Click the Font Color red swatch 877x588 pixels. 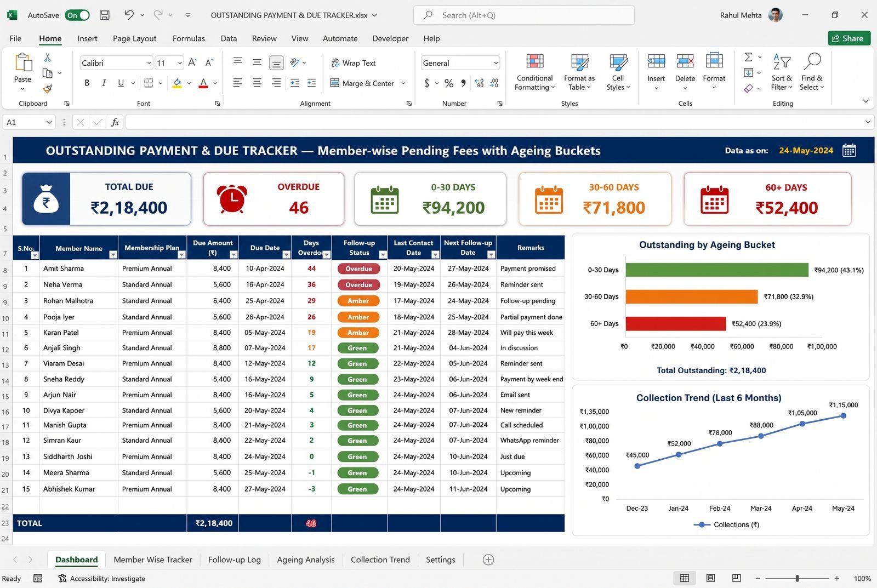[203, 83]
